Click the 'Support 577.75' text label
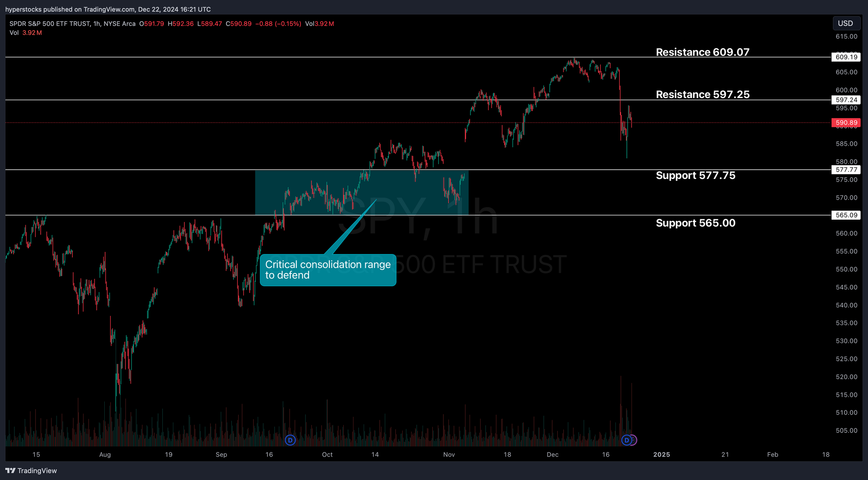The width and height of the screenshot is (868, 480). pos(696,176)
